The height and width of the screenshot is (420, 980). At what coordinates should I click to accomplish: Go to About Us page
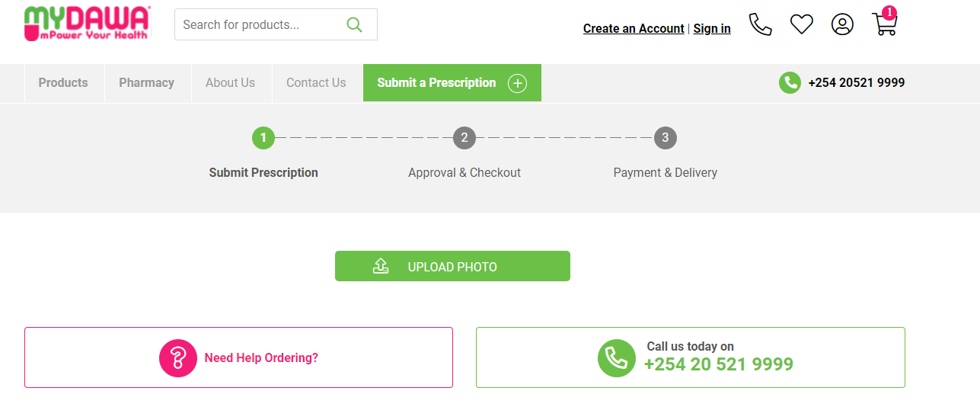click(x=230, y=83)
